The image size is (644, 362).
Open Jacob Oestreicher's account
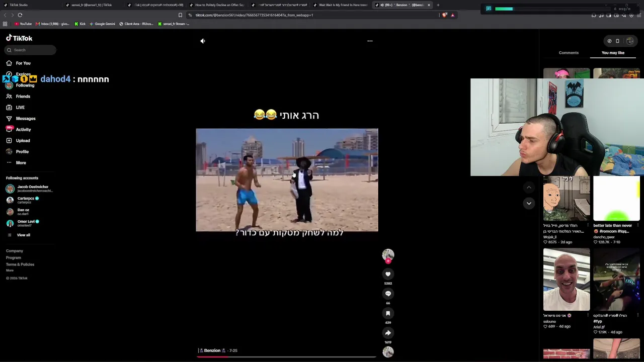point(29,189)
